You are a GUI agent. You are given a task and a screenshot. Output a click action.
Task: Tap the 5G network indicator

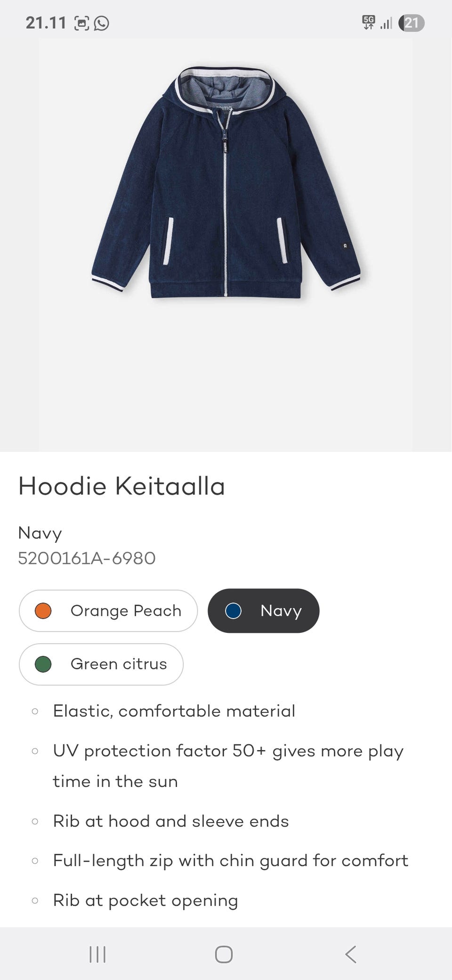[369, 22]
